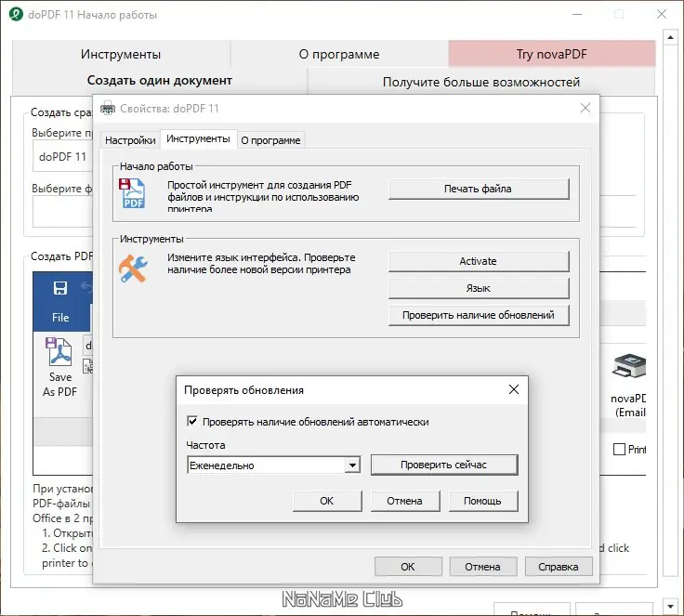Click the doPDF logo icon in title bar
The height and width of the screenshot is (616, 684).
click(15, 14)
